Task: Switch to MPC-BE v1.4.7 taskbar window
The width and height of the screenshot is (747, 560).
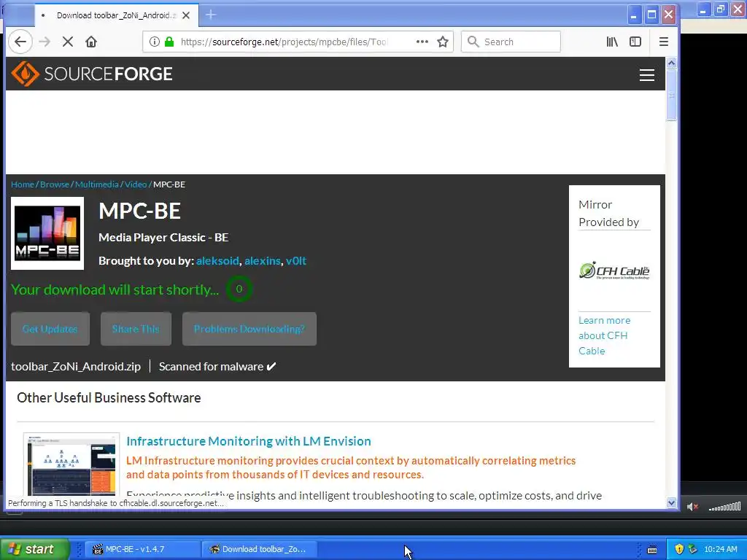Action: click(142, 549)
